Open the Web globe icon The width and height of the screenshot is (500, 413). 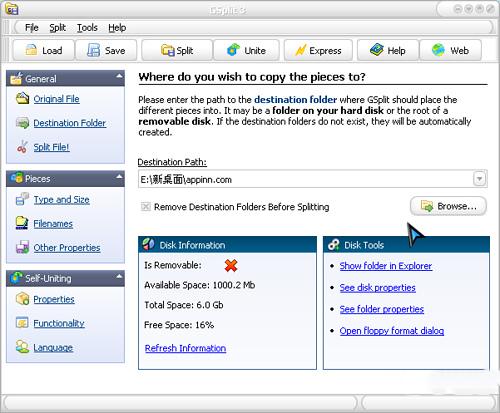tap(438, 50)
